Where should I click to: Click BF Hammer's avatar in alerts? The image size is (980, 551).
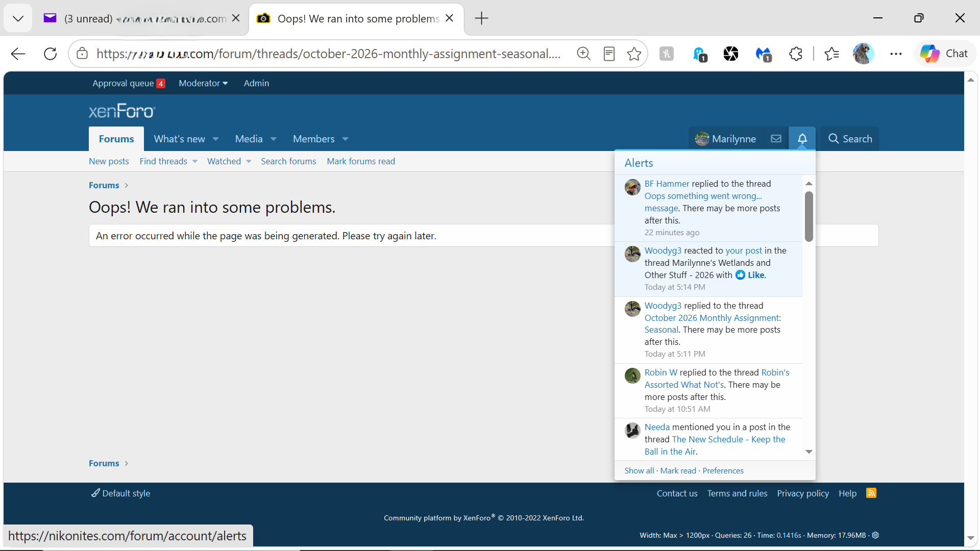[x=632, y=187]
